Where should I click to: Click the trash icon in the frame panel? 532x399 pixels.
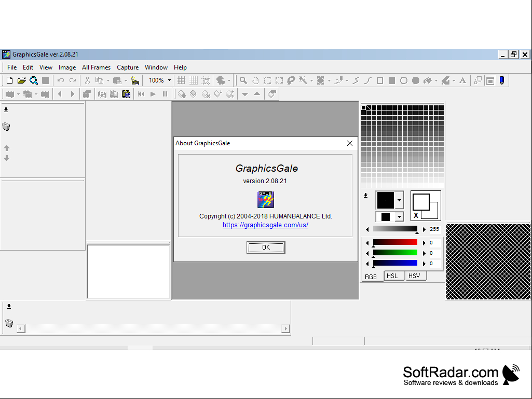(9, 323)
